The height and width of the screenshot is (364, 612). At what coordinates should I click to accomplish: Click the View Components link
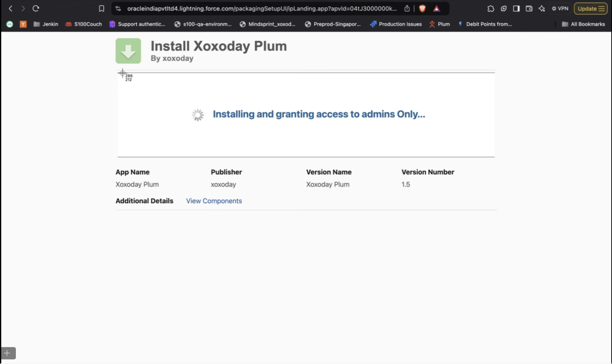[x=214, y=201]
